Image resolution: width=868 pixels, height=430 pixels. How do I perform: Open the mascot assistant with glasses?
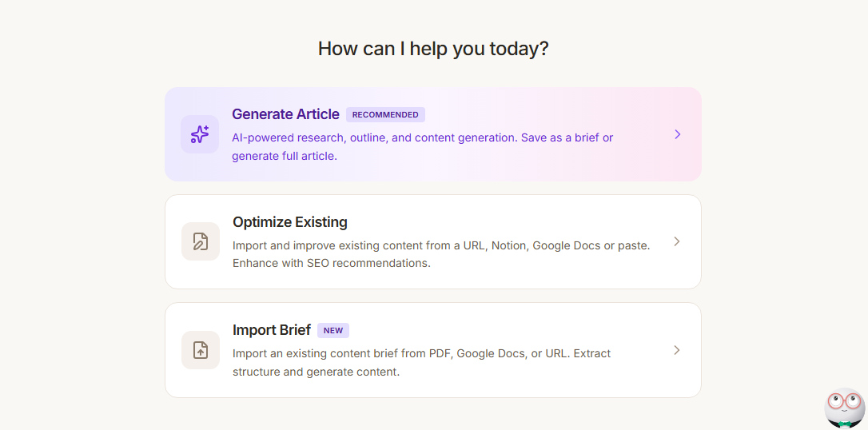pos(844,406)
